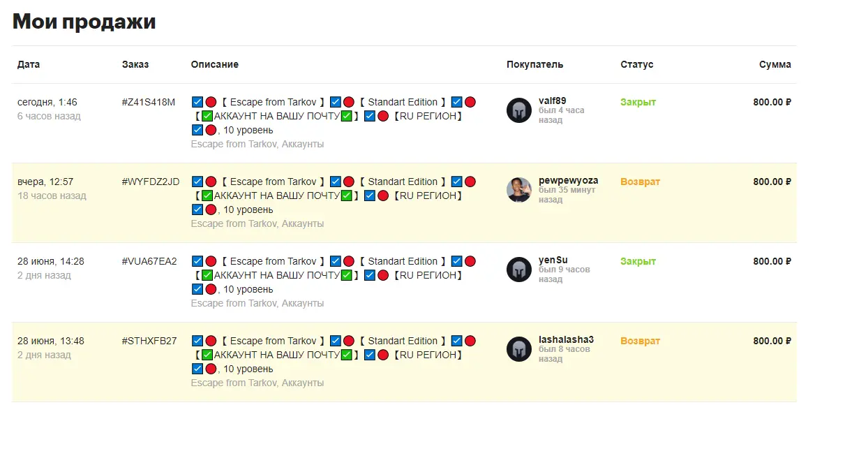Click the Мои продажи page heading
The image size is (868, 449).
(x=84, y=22)
